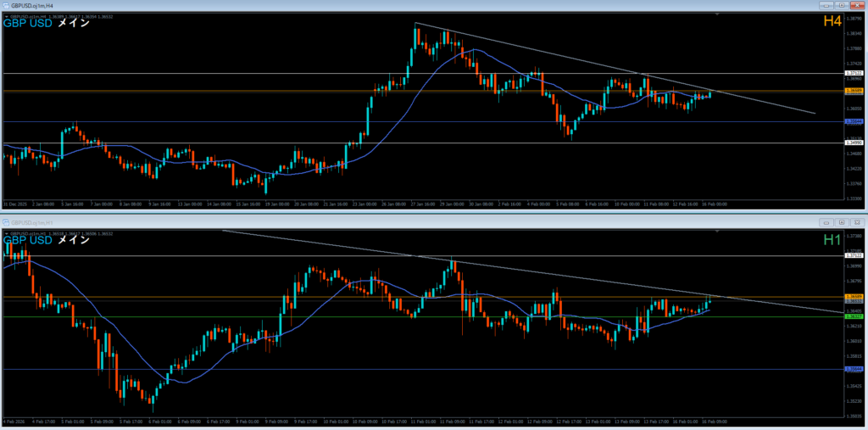868x430 pixels.
Task: Click the 1.37380 value on the H1 price scale
Action: pos(854,236)
